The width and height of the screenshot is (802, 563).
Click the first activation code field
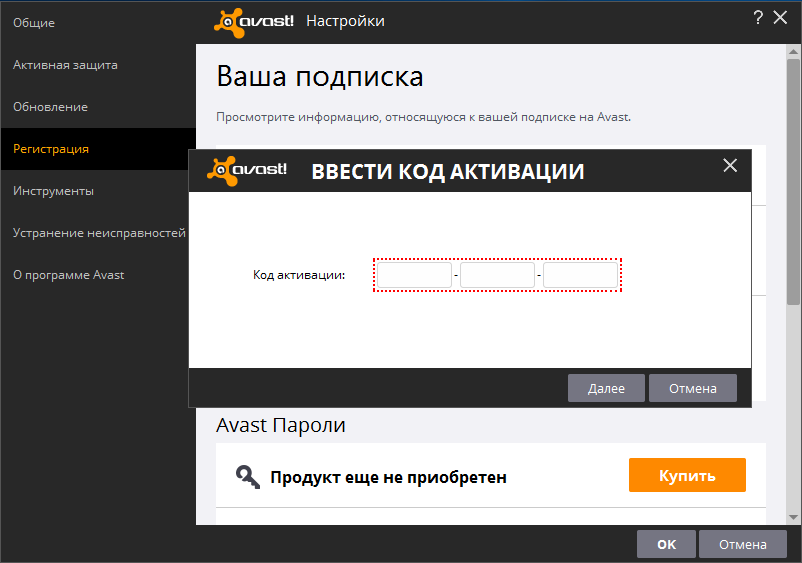click(x=414, y=275)
